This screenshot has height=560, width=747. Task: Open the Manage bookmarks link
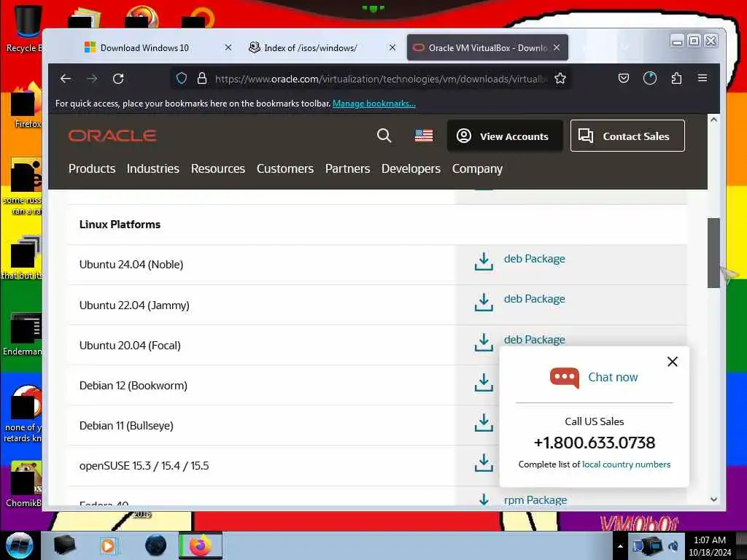point(374,104)
